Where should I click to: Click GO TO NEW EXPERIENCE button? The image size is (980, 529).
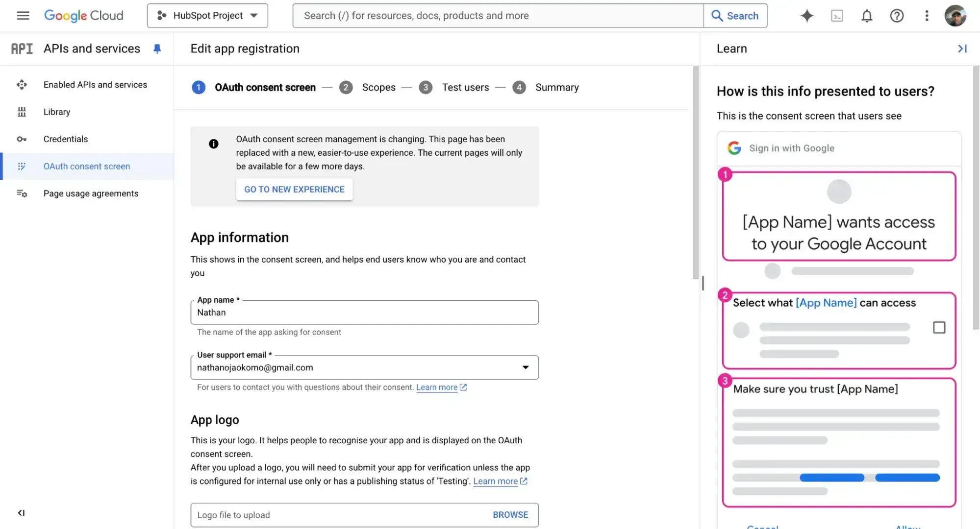coord(294,190)
